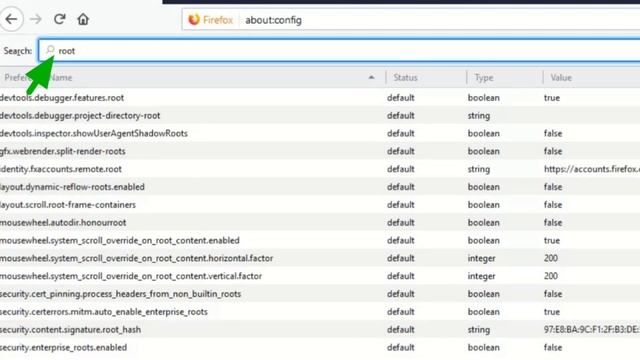Select mousewheel.system_scroll_override_on_root_content.enabled row
640x360 pixels.
click(x=320, y=240)
